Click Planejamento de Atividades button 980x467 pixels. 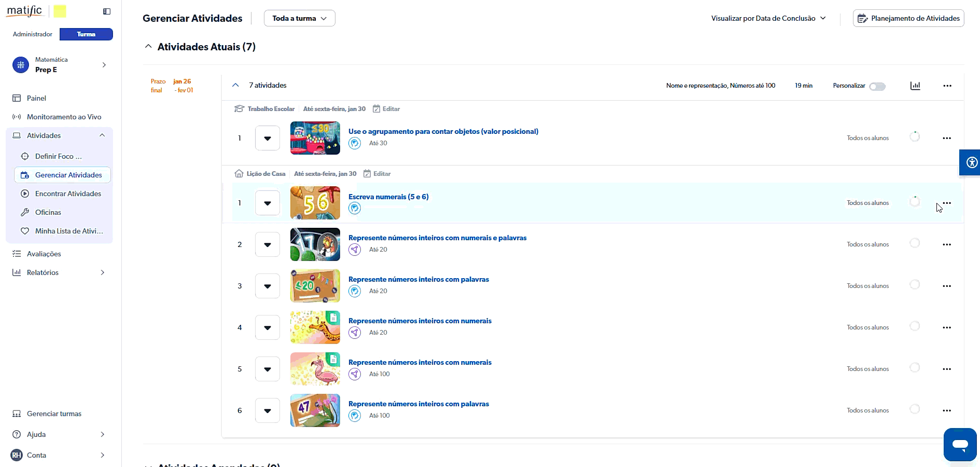[x=908, y=18]
